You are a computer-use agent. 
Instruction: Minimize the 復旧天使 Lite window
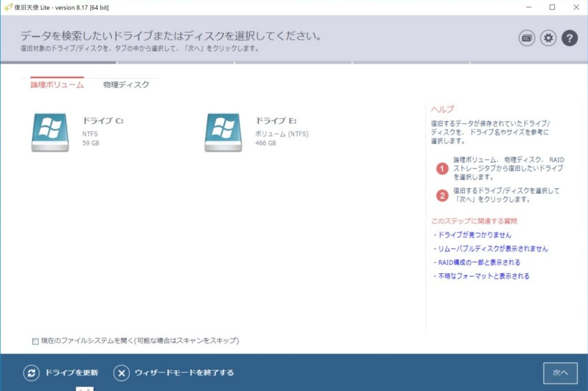point(528,7)
